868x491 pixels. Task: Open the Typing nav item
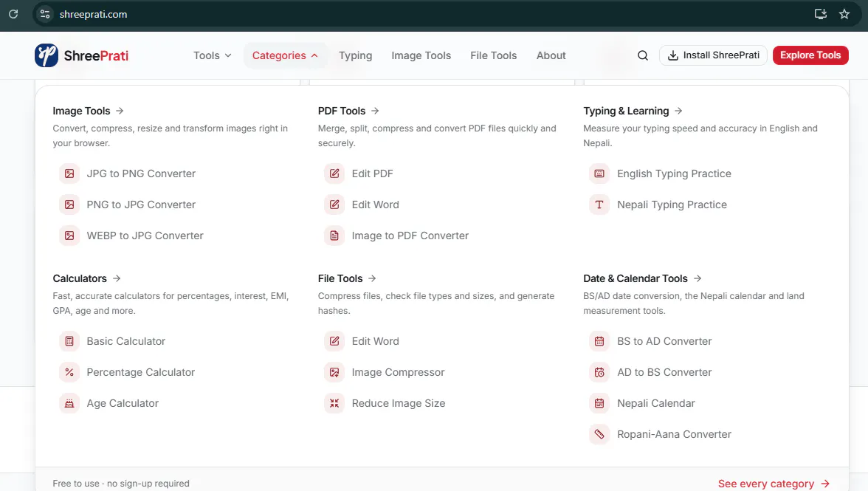tap(356, 55)
